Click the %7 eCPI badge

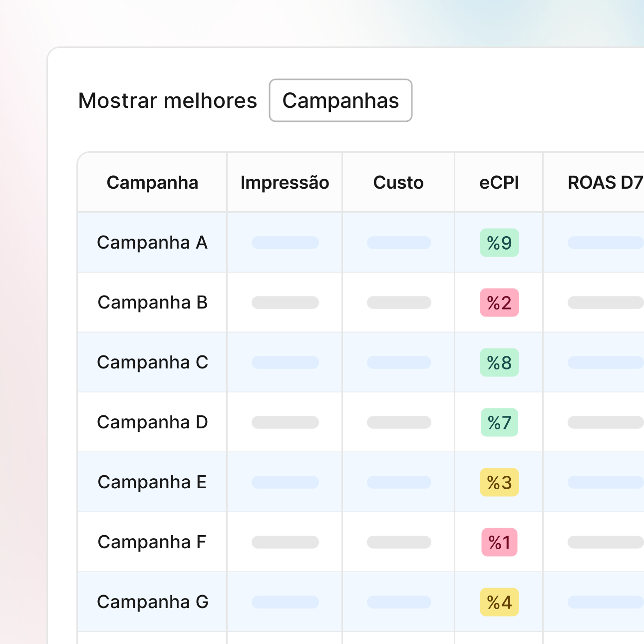499,423
